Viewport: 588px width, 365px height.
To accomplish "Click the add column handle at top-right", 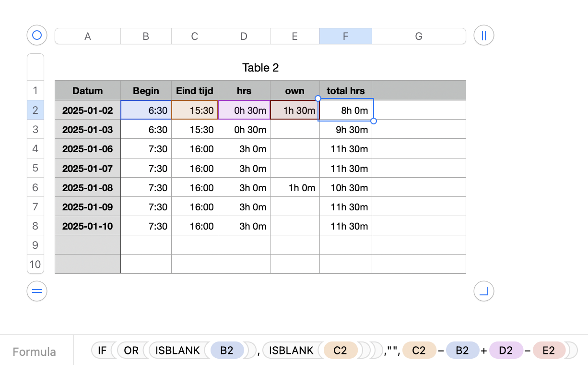I will point(483,35).
